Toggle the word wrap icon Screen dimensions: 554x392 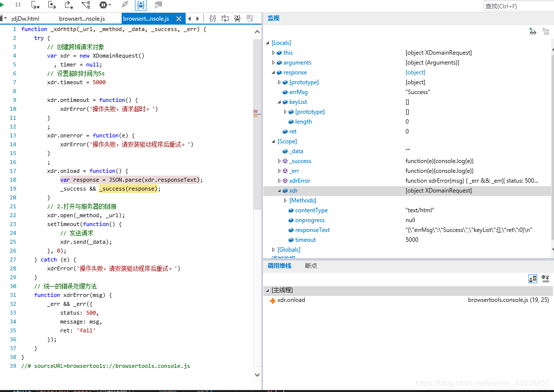point(225,18)
